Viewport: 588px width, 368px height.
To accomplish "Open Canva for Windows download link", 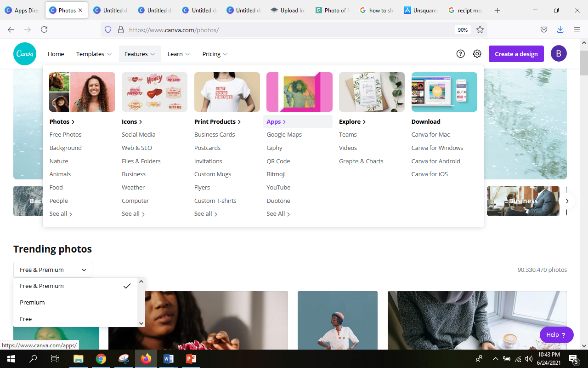I will pos(437,148).
